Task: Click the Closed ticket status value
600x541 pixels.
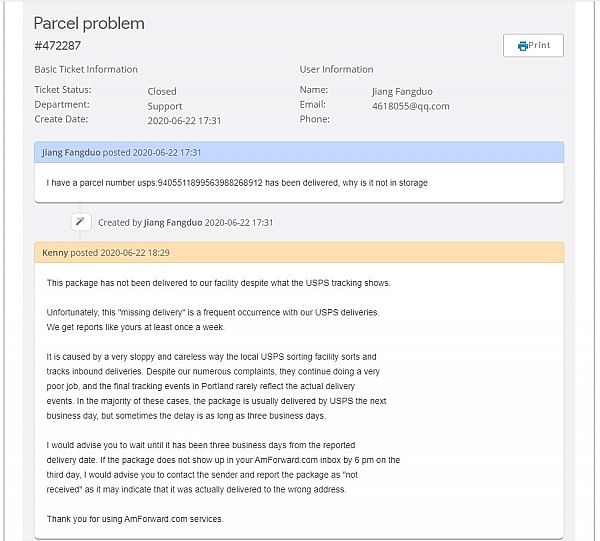Action: (162, 91)
